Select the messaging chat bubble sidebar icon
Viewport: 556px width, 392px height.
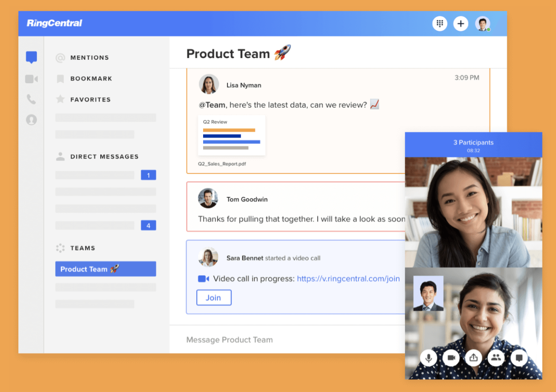pyautogui.click(x=31, y=57)
